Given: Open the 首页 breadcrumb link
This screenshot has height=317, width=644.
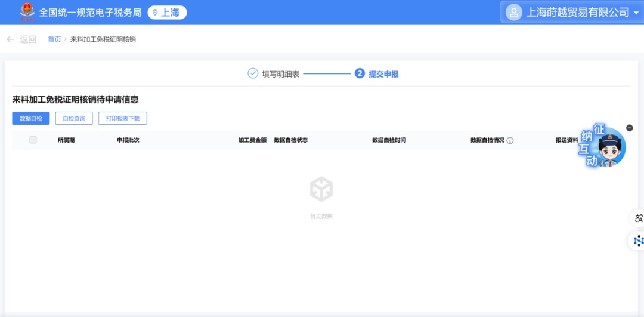Looking at the screenshot, I should (54, 39).
